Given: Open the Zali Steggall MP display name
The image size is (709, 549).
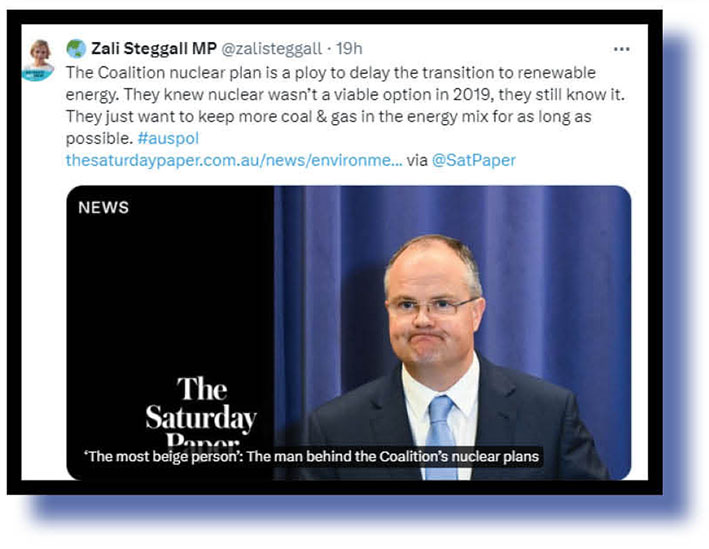Looking at the screenshot, I should [x=154, y=48].
